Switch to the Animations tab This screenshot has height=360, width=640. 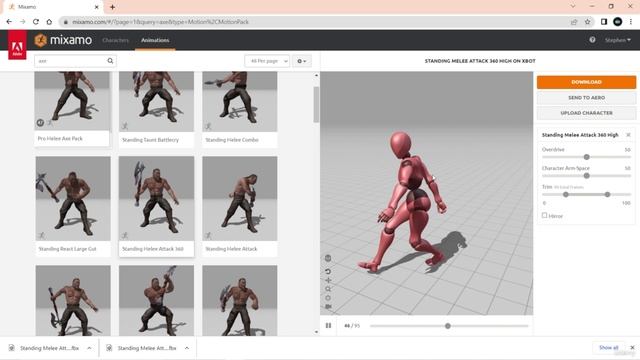point(155,40)
